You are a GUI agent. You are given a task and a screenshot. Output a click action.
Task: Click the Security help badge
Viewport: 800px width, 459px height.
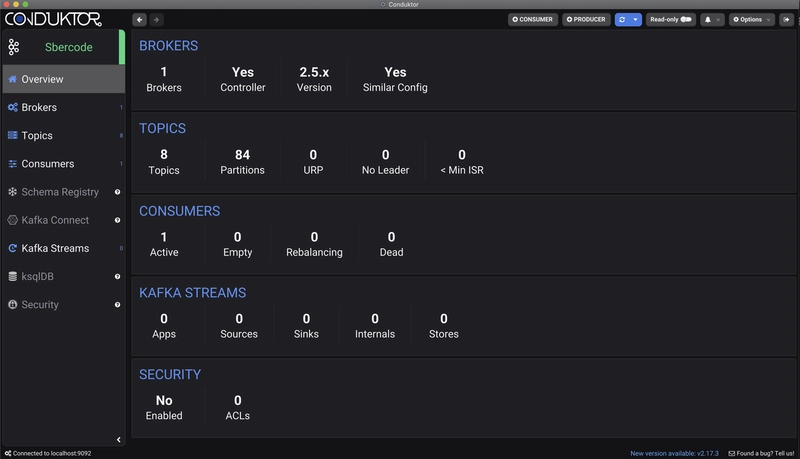coord(117,304)
